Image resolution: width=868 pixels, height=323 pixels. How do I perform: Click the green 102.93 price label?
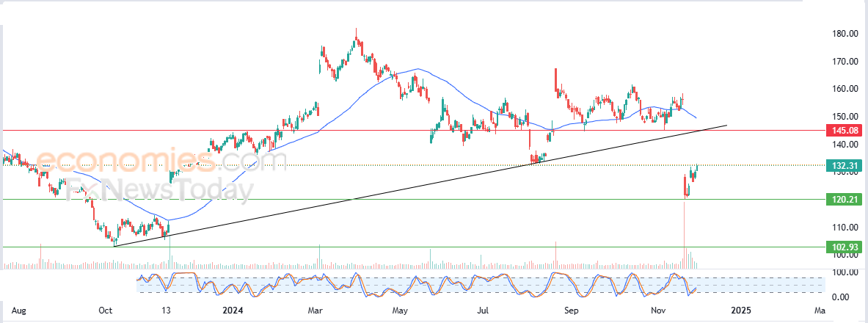pyautogui.click(x=845, y=247)
